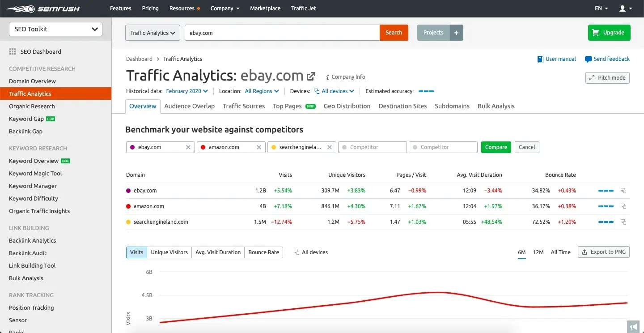Click the orange Search button

point(394,33)
